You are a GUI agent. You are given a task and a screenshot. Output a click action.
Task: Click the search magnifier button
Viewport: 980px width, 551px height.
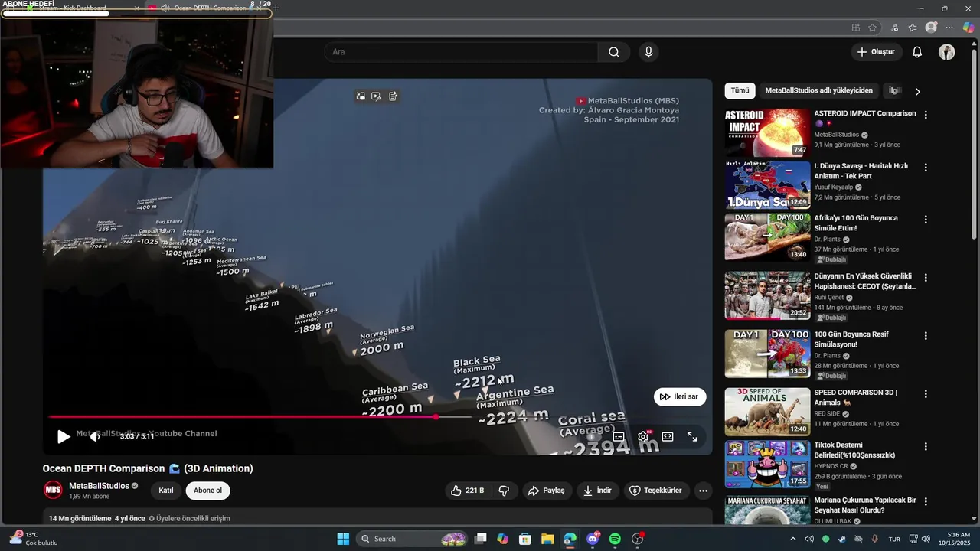(x=614, y=52)
